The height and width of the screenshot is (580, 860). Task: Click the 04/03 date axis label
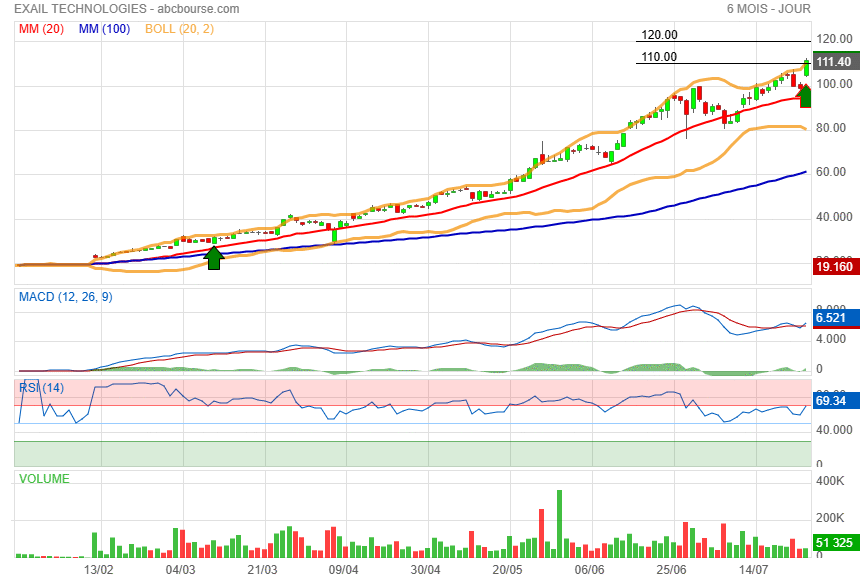point(180,569)
